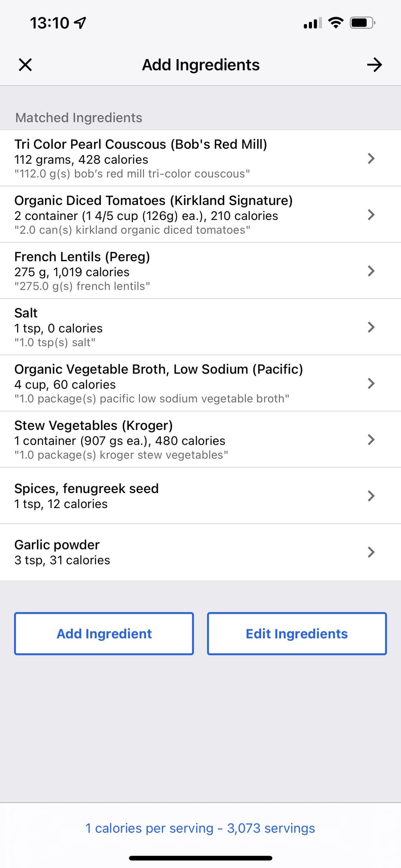The height and width of the screenshot is (868, 401).
Task: Open Stew Vegetables (Kroger) item
Action: (149, 440)
